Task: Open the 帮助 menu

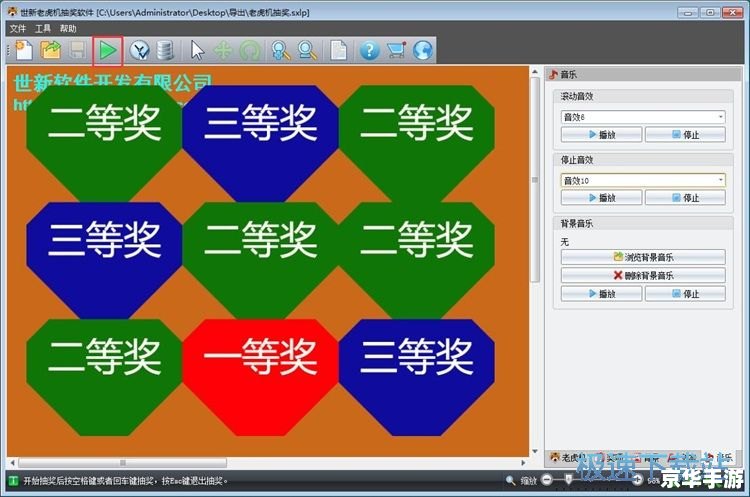Action: point(68,28)
